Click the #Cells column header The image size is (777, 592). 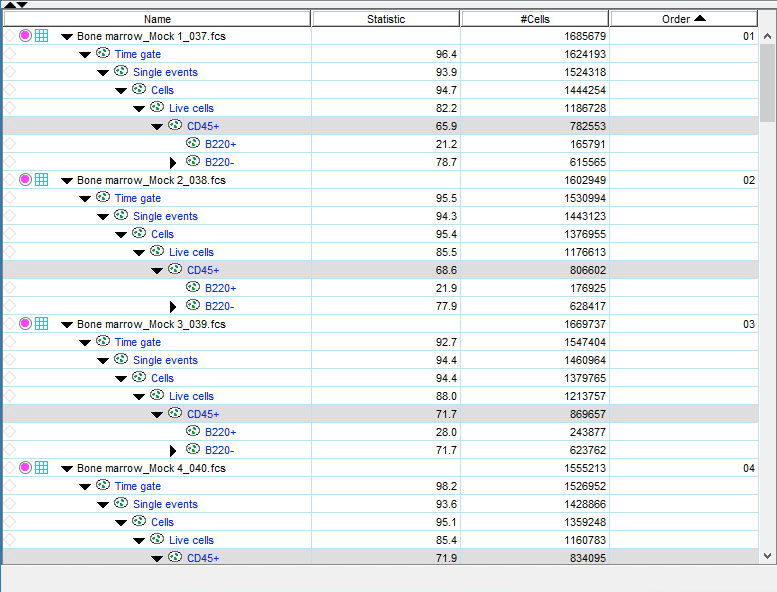535,19
